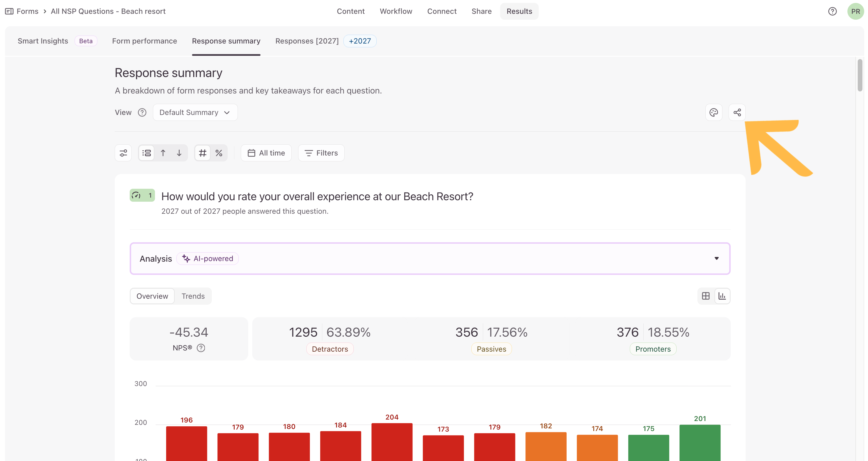Viewport: 868px width, 461px height.
Task: Sort responses descending with down arrow
Action: tap(179, 153)
